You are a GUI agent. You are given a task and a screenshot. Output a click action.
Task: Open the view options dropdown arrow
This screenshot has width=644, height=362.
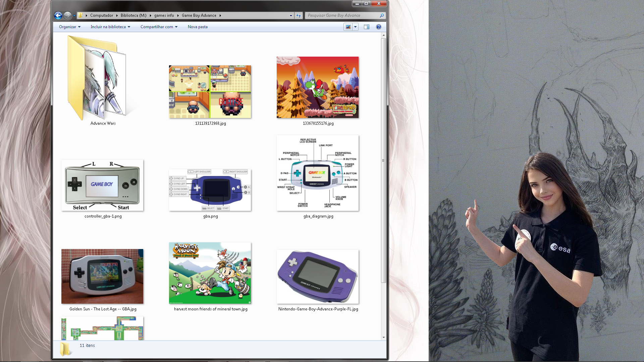tap(355, 27)
